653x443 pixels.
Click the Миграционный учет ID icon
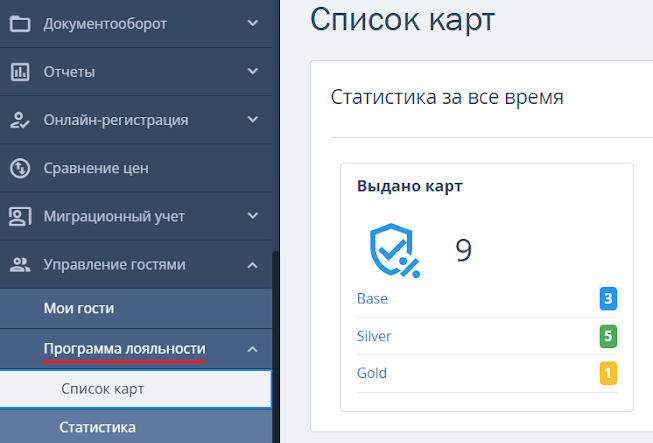(x=20, y=216)
